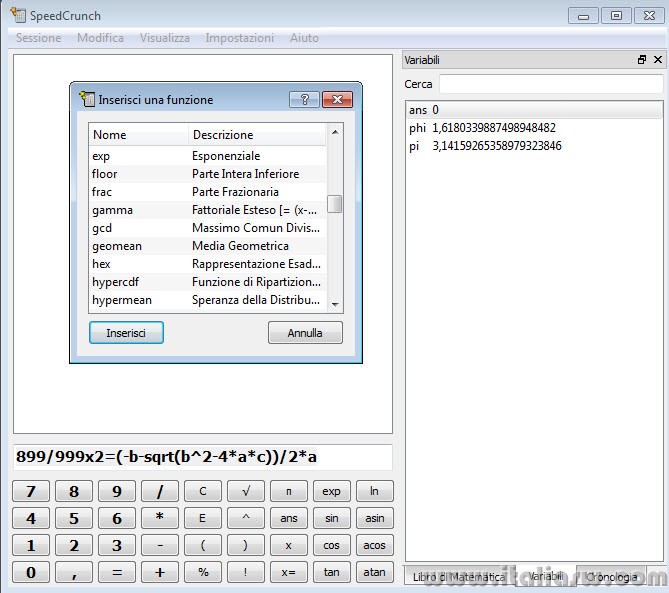Screen dimensions: 669x593
Task: Click Inserisci button in dialog
Action: 126,333
